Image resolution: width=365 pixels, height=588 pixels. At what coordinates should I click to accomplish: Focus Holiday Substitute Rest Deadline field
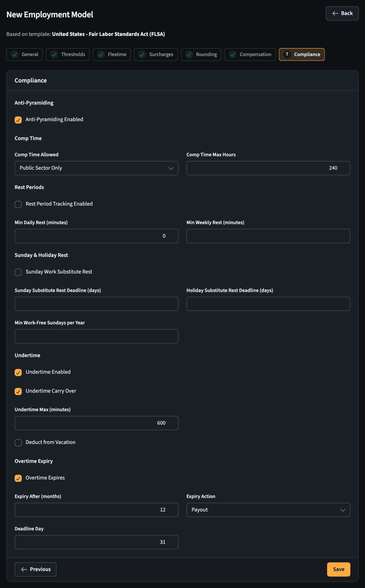pyautogui.click(x=268, y=304)
